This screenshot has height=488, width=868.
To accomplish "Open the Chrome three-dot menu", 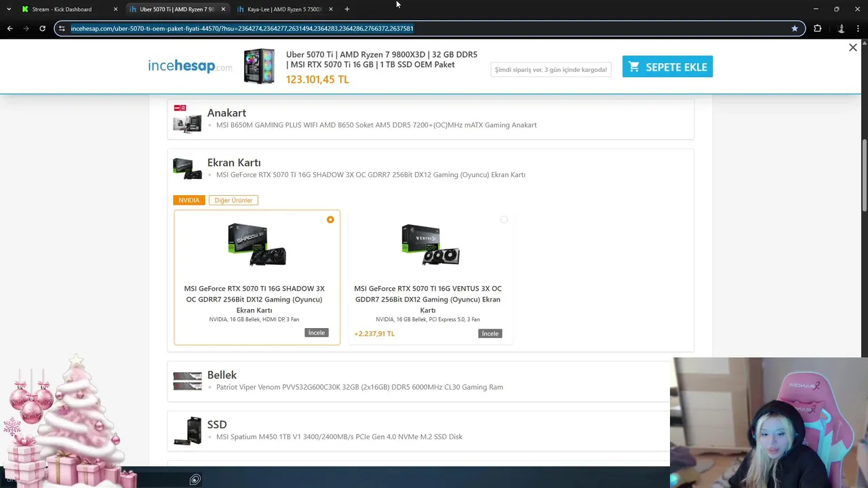I will pyautogui.click(x=859, y=28).
